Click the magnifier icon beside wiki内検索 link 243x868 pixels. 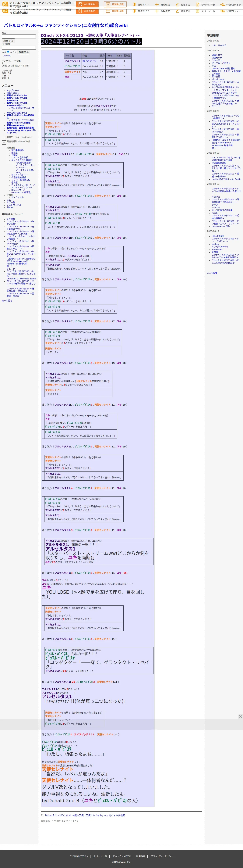click(x=42, y=816)
